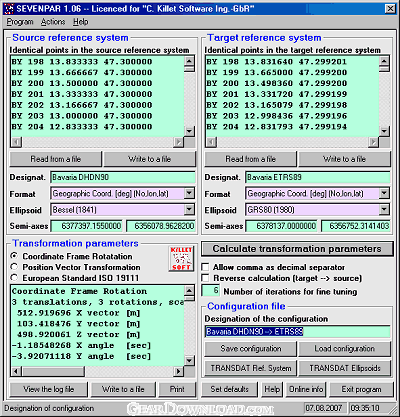The image size is (400, 417).
Task: Open Online info button
Action: point(306,389)
